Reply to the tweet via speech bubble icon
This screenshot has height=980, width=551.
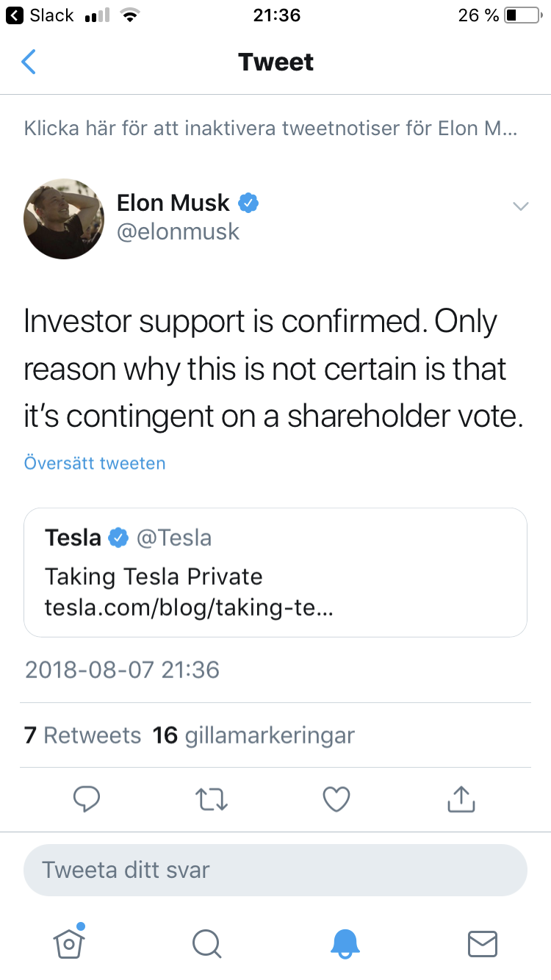(87, 799)
